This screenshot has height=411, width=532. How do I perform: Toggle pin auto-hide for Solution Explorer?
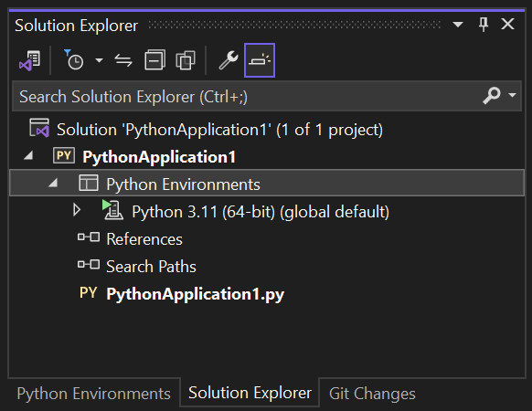click(x=484, y=25)
